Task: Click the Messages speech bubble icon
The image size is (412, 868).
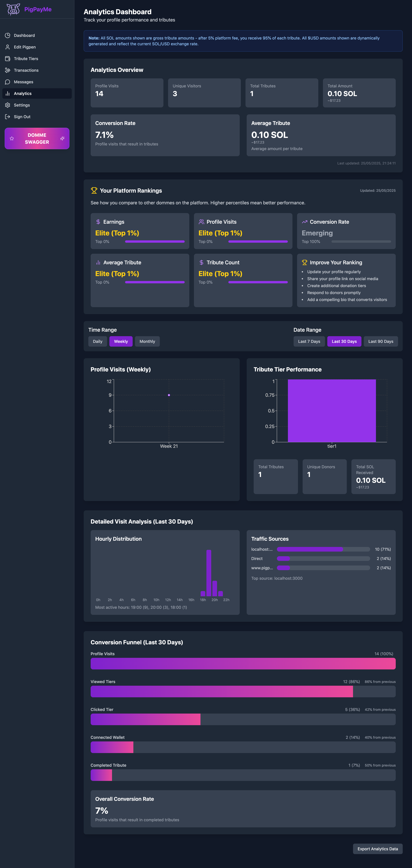Action: (x=7, y=82)
